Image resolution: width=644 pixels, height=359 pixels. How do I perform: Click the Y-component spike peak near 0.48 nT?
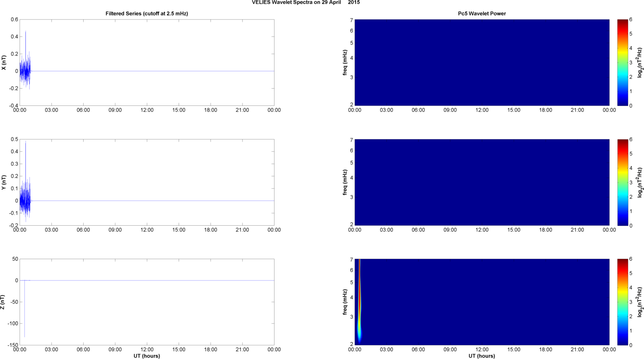25,142
